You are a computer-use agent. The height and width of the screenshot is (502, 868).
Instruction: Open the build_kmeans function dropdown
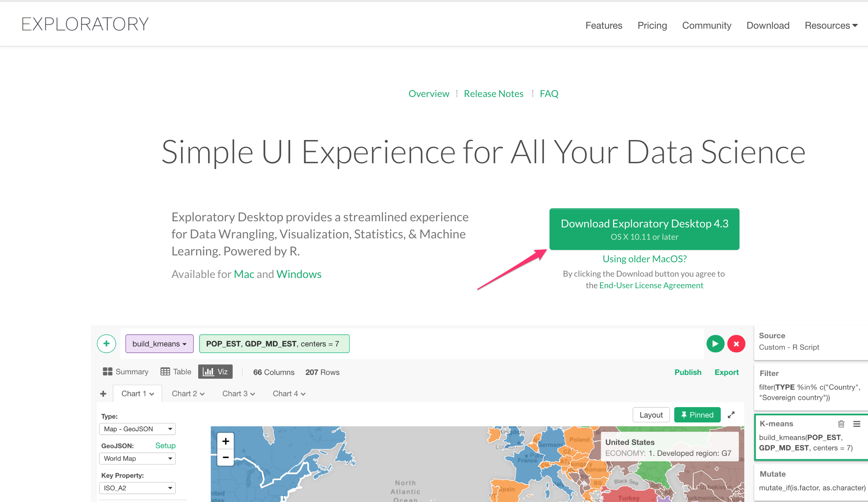[x=160, y=344]
